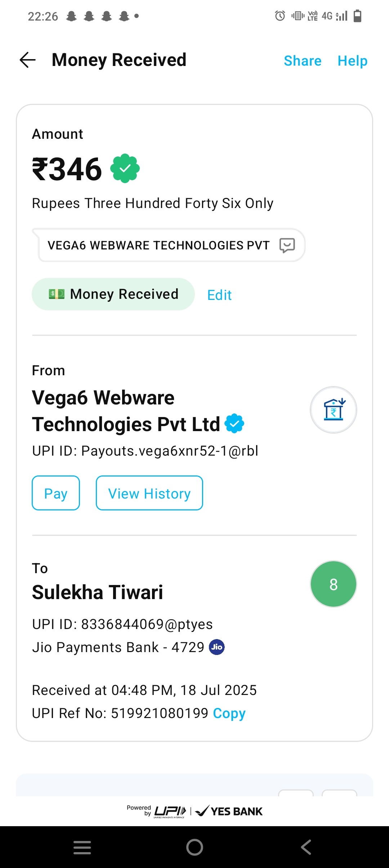The height and width of the screenshot is (868, 389).
Task: Copy the UPI reference number
Action: click(x=229, y=713)
